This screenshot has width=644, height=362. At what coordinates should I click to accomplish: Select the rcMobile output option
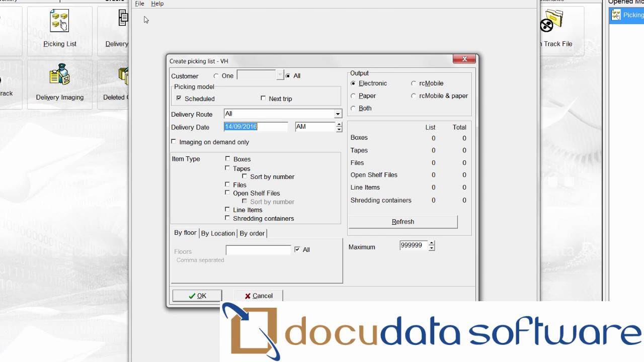coord(414,83)
